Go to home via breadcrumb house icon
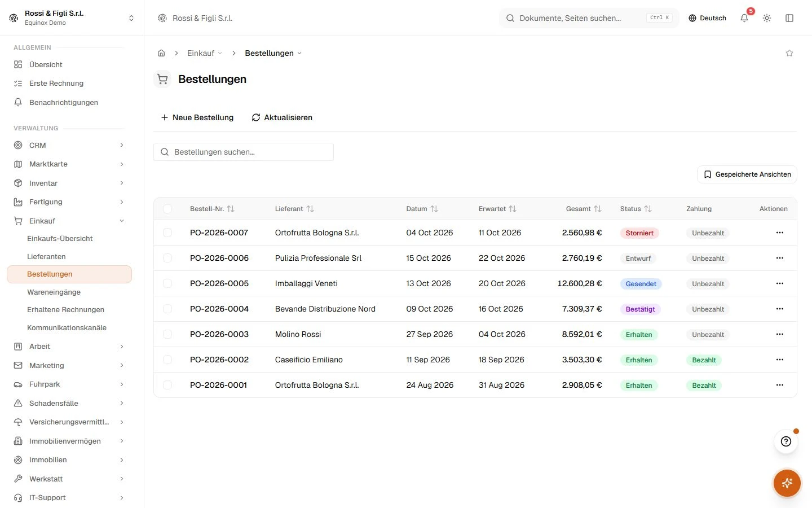 tap(161, 53)
